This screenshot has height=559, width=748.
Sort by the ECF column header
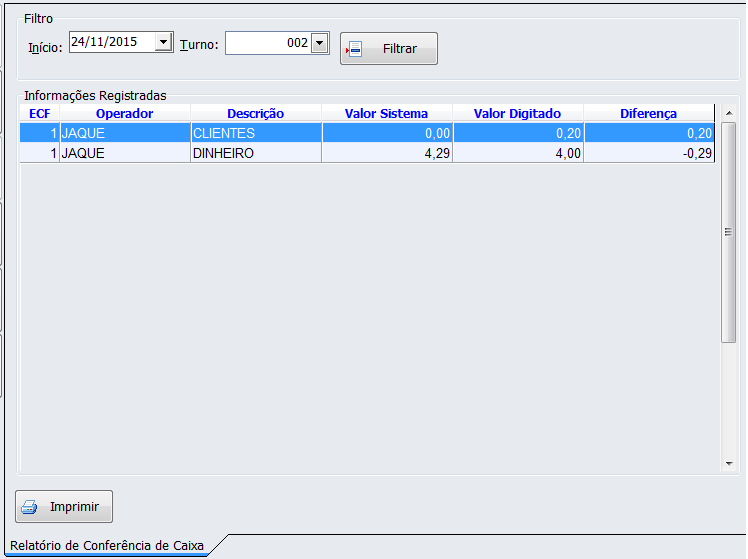click(x=39, y=114)
